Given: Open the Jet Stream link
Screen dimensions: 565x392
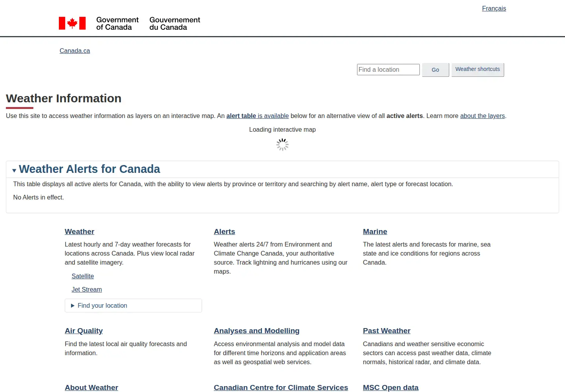Looking at the screenshot, I should point(87,290).
